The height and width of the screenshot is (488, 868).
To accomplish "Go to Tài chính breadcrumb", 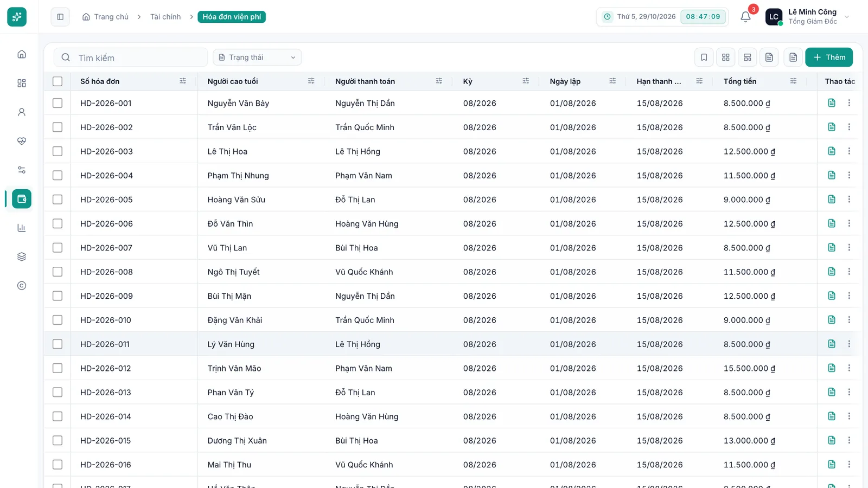I will click(x=165, y=17).
